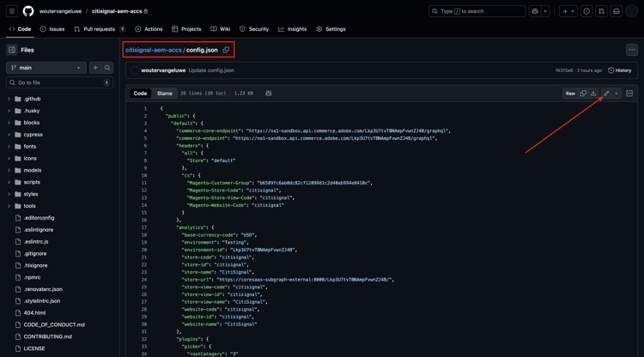644x357 pixels.
Task: Search this repository with magnifier button
Action: tap(107, 68)
